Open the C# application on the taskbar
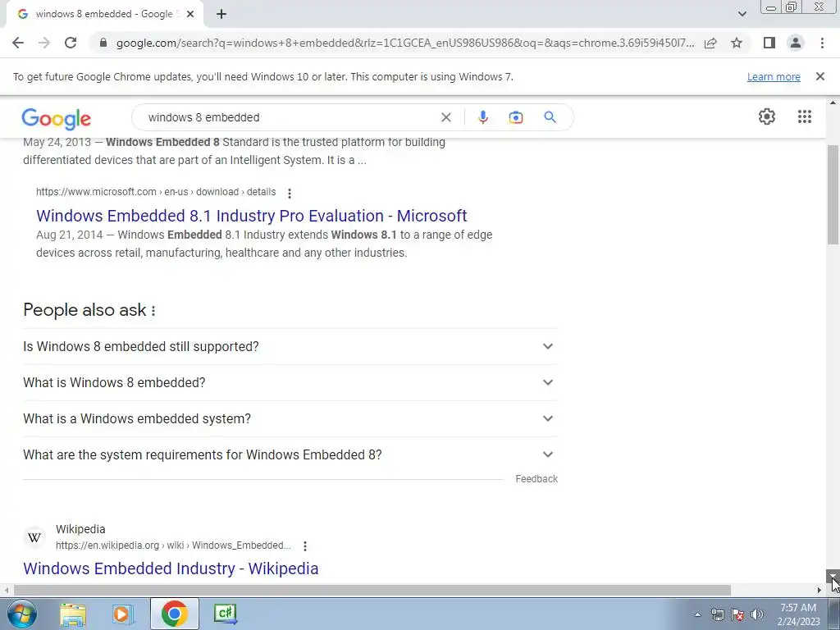840x630 pixels. (x=225, y=614)
